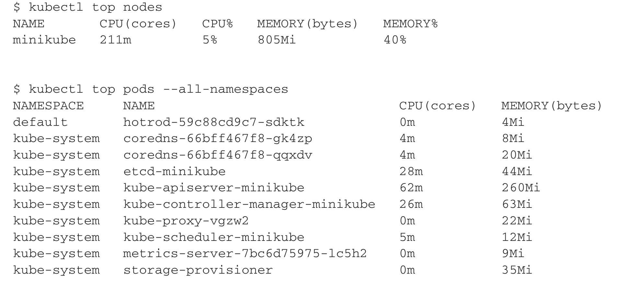This screenshot has height=284, width=644.
Task: Click the 805Mi node memory value
Action: point(277,40)
